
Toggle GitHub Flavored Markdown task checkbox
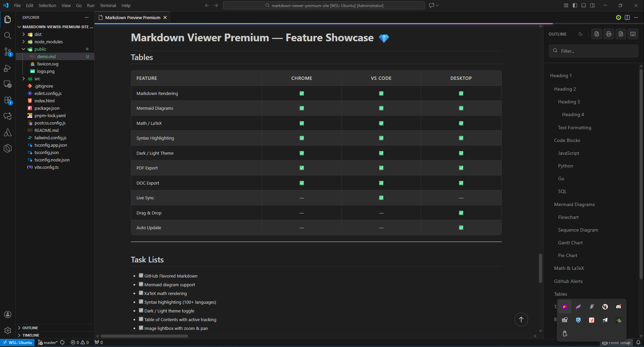(x=141, y=276)
